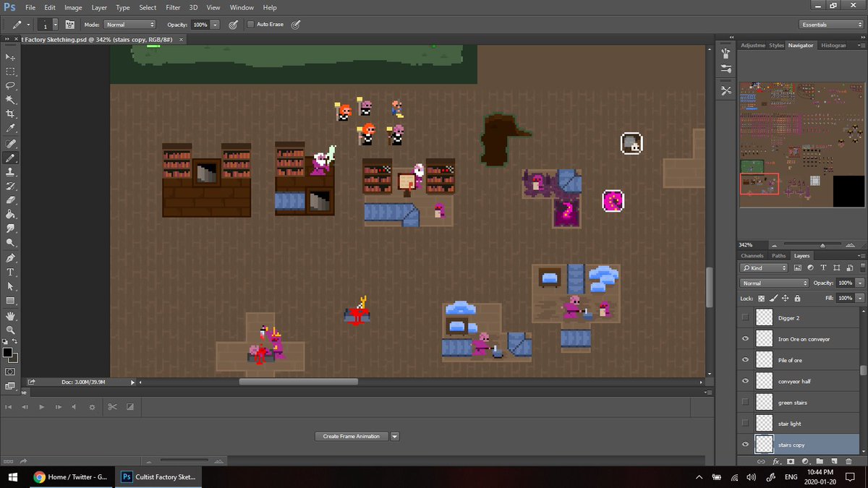This screenshot has width=868, height=488.
Task: Open Chrome Twitter window from taskbar
Action: (x=72, y=477)
